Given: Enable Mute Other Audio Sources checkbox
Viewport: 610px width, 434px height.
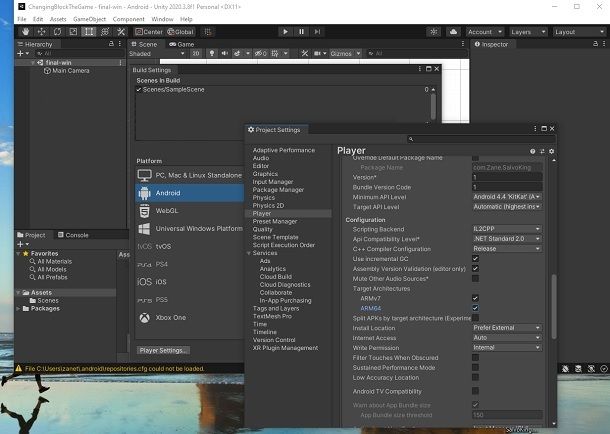Looking at the screenshot, I should point(475,278).
